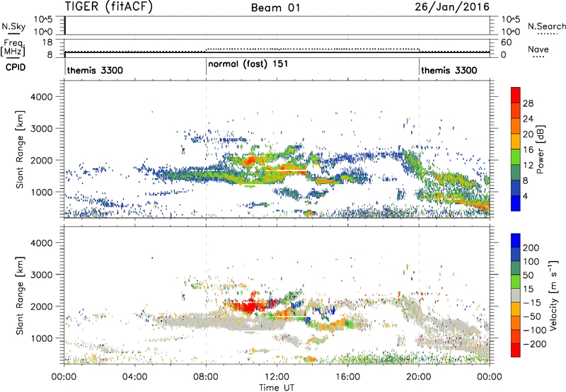The image size is (566, 392).
Task: Click the 'N.Search' legend label
Action: [546, 26]
